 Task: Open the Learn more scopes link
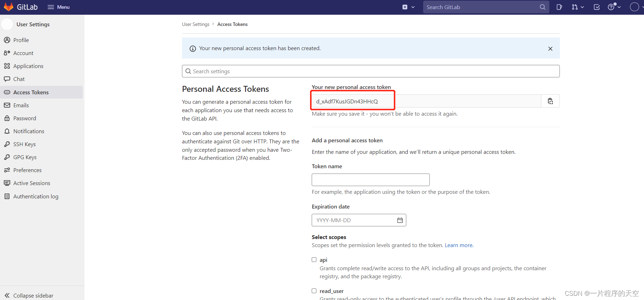(459, 245)
